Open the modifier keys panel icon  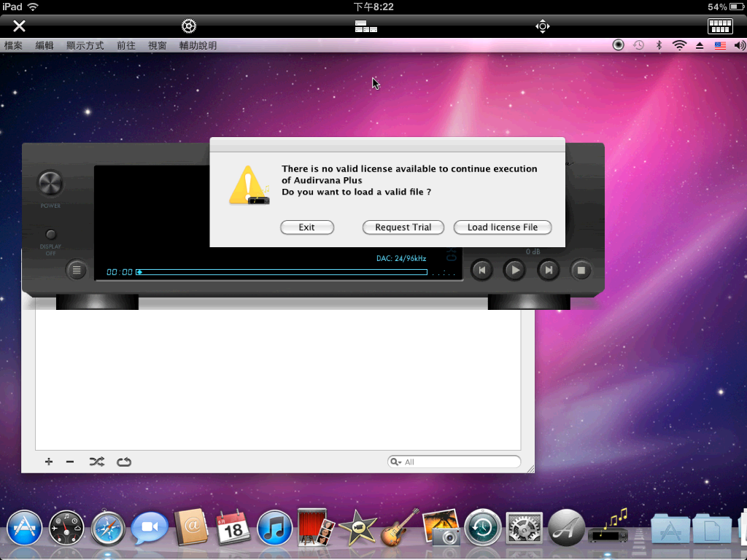tap(366, 26)
